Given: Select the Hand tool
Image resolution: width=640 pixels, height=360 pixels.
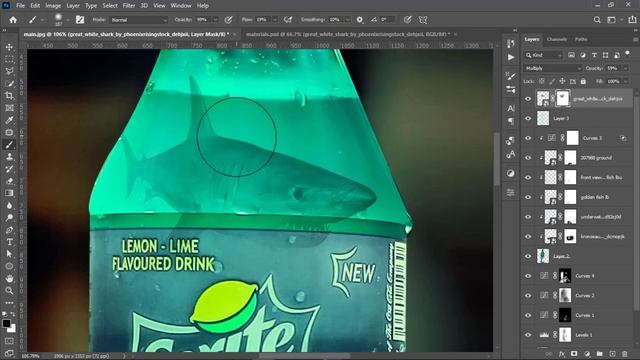Looking at the screenshot, I should (9, 278).
